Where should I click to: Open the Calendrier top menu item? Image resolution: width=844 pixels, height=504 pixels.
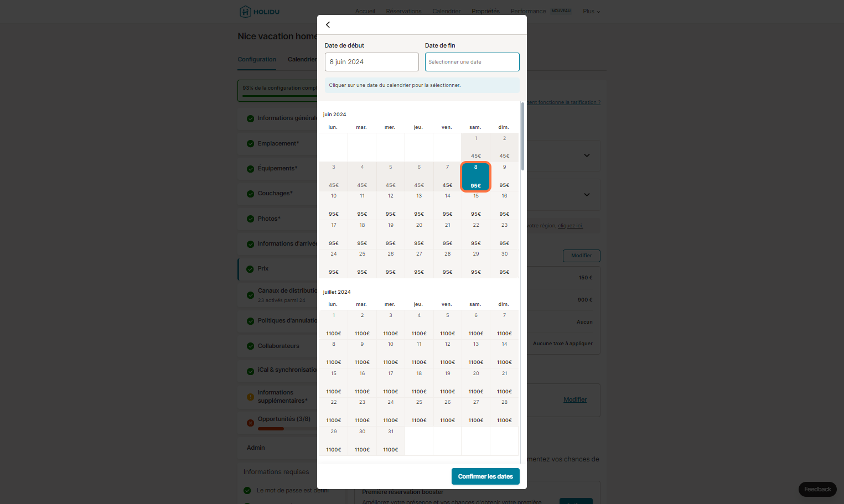(x=447, y=11)
